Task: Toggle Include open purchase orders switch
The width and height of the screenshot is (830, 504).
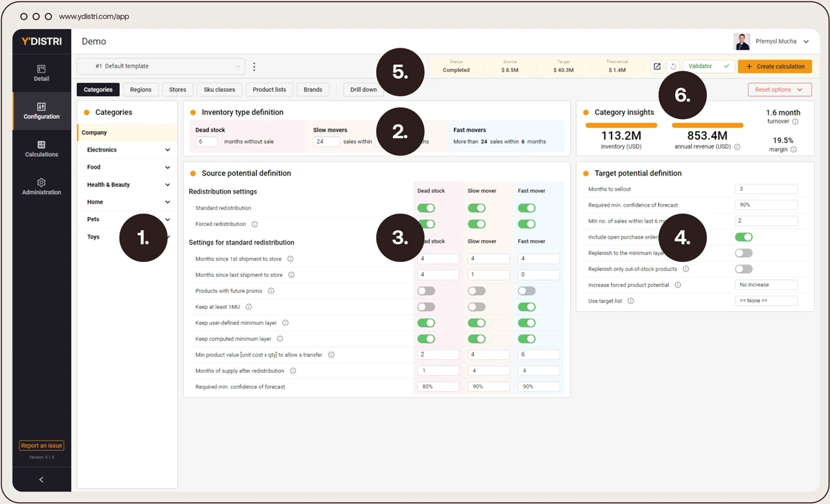Action: coord(744,237)
